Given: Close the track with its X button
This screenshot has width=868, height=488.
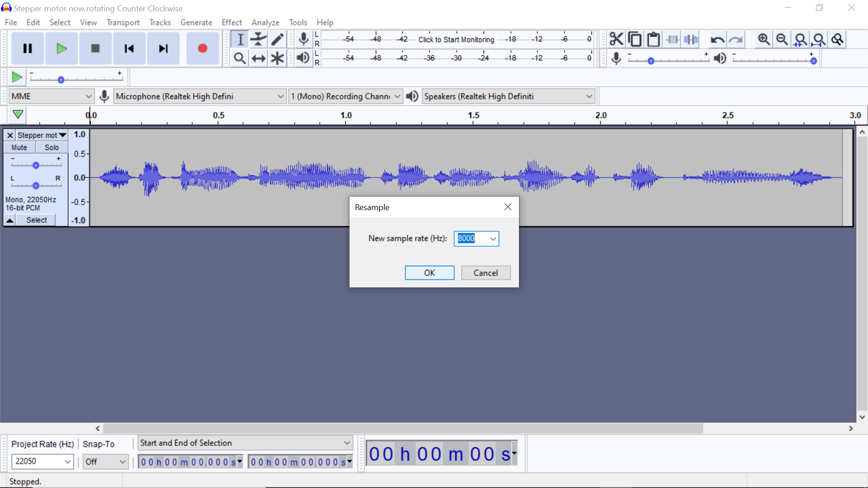Looking at the screenshot, I should coord(10,135).
